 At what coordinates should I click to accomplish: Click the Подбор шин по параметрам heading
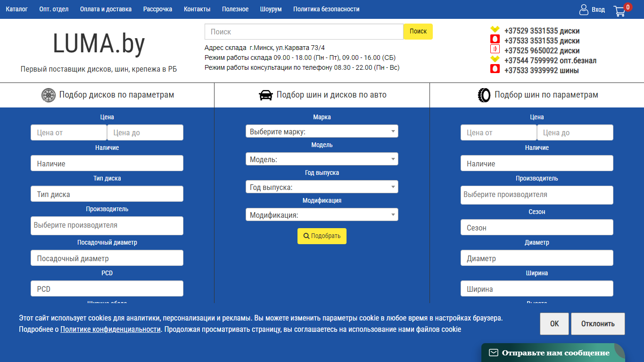tap(546, 95)
